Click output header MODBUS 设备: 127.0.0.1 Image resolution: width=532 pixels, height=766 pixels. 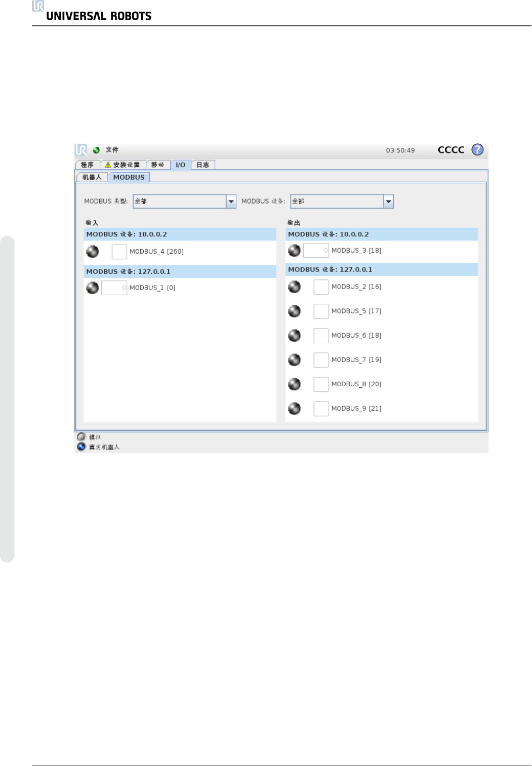pyautogui.click(x=382, y=270)
